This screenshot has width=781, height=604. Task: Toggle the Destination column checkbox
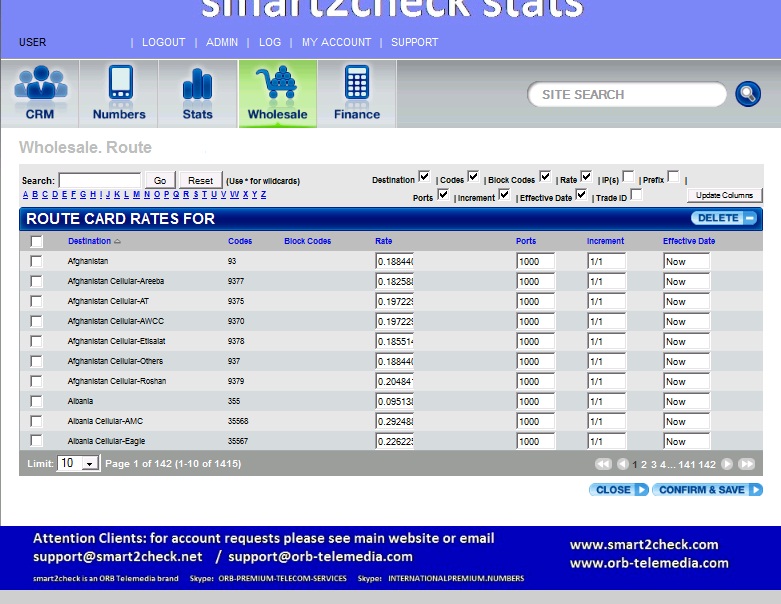(424, 176)
